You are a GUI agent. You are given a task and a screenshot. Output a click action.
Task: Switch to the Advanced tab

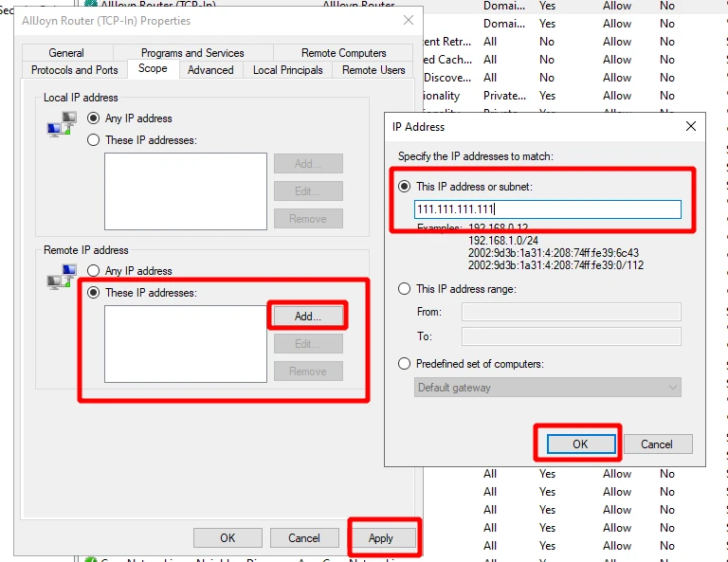(x=210, y=69)
